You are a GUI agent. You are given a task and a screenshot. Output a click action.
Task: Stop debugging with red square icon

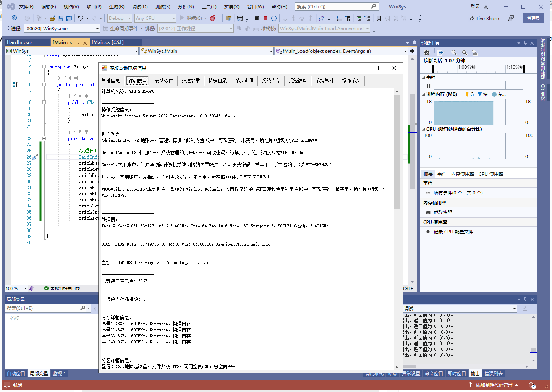click(265, 18)
